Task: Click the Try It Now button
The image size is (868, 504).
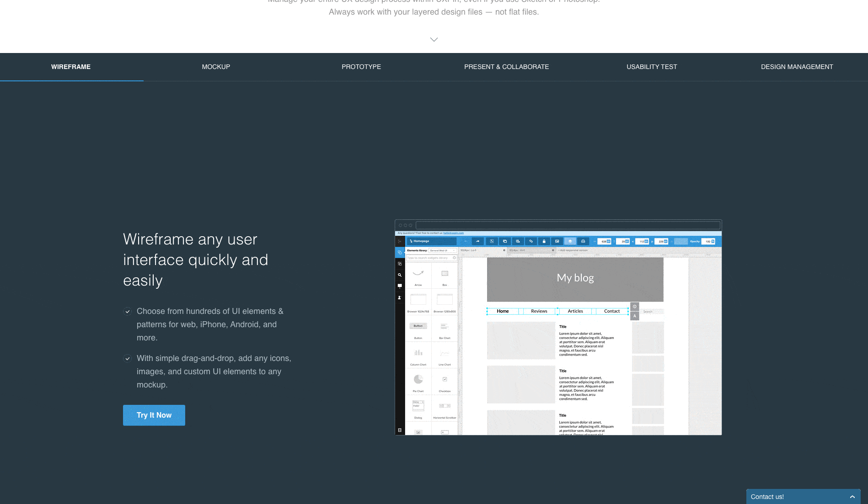Action: [154, 415]
